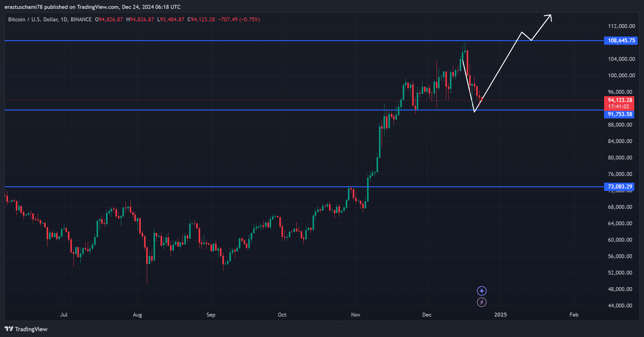Click the Oct label on the time axis
644x337 pixels.
click(282, 315)
